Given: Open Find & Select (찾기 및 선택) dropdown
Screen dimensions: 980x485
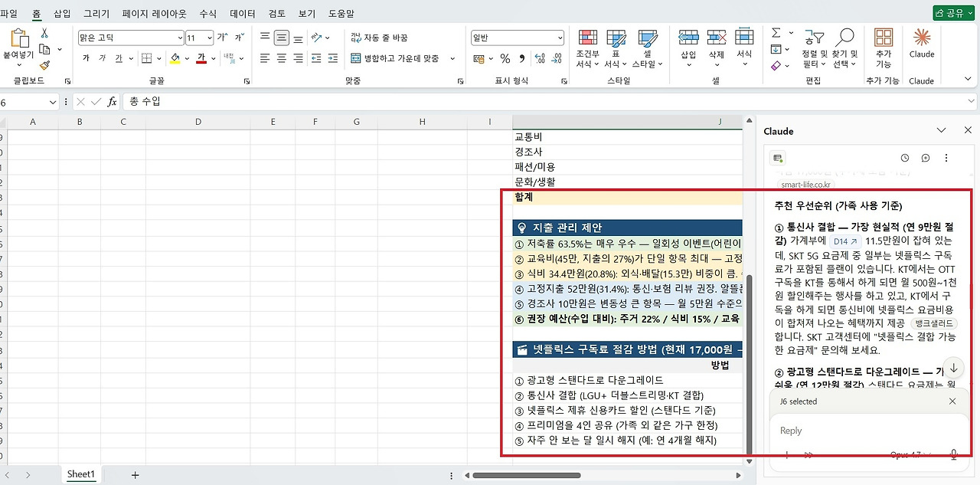Looking at the screenshot, I should 844,49.
